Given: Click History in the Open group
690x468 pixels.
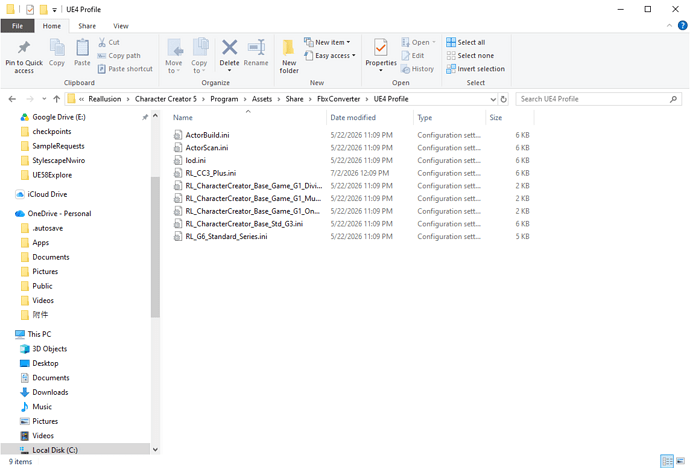Looking at the screenshot, I should (x=418, y=69).
